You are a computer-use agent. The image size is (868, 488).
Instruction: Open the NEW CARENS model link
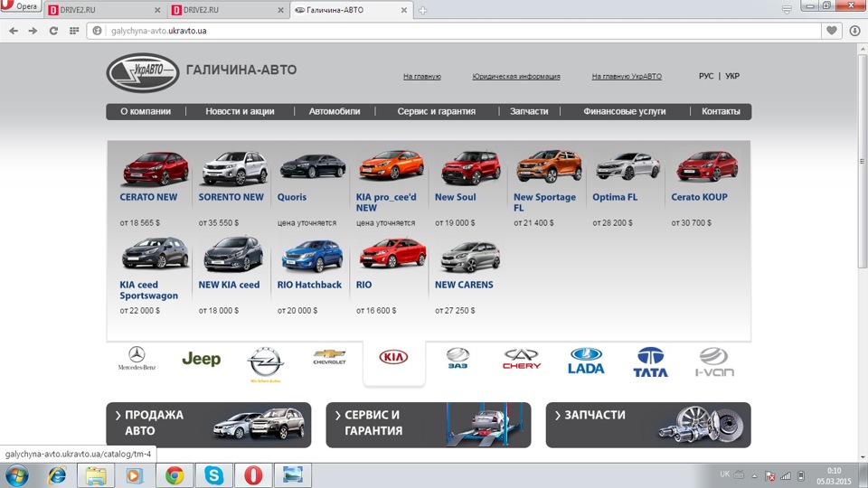(464, 285)
